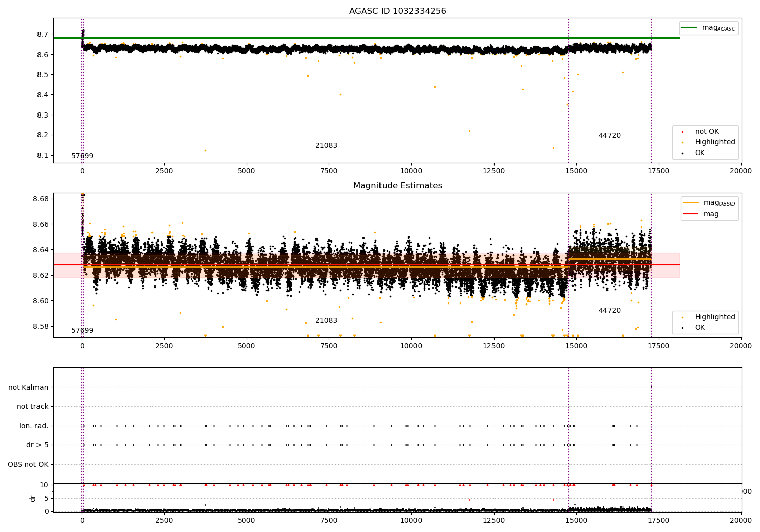Click the "5000" x-tick under the dr panel
The width and height of the screenshot is (760, 532).
coord(246,520)
